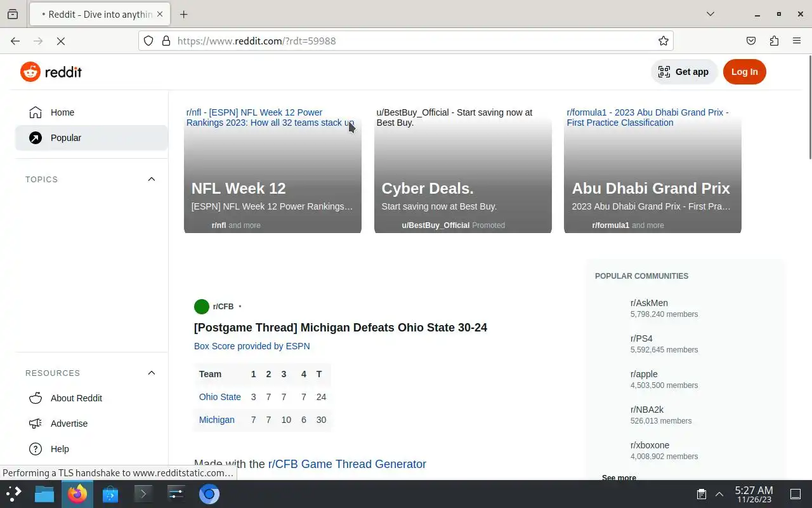Click the Get app button
Screen dimensions: 812x508
684,72
